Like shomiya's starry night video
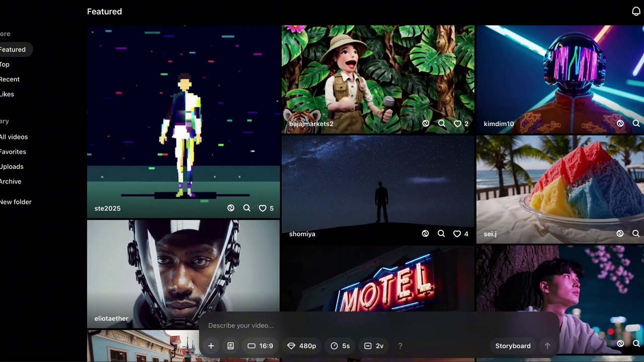The image size is (644, 362). pyautogui.click(x=457, y=234)
